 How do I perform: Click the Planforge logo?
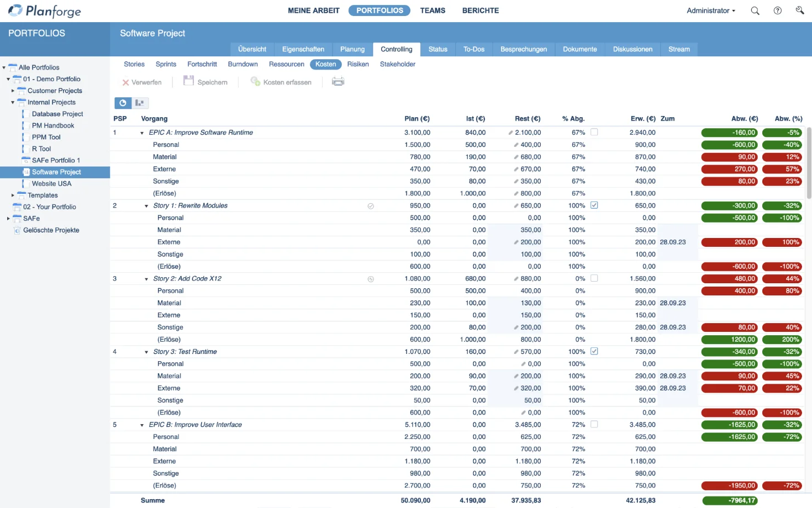44,10
